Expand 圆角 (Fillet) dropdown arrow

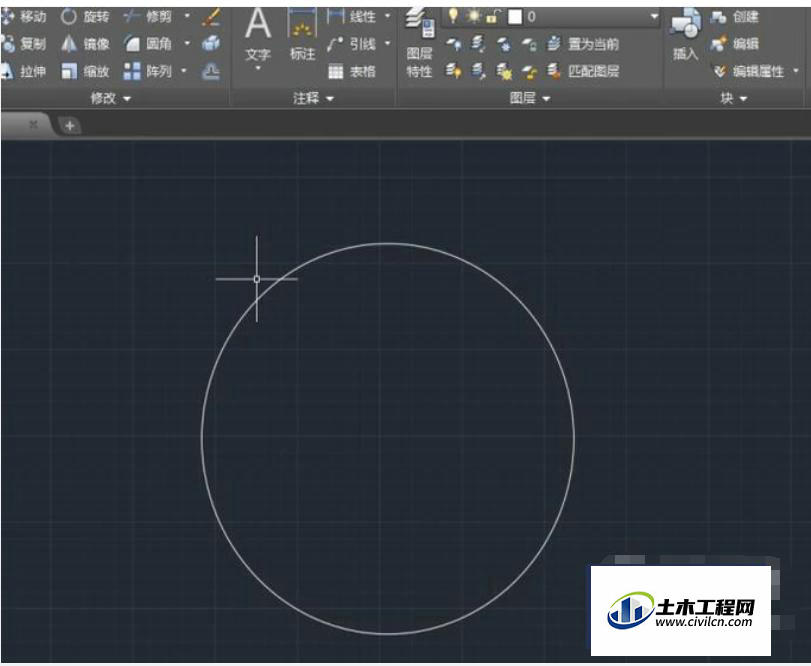click(x=187, y=43)
